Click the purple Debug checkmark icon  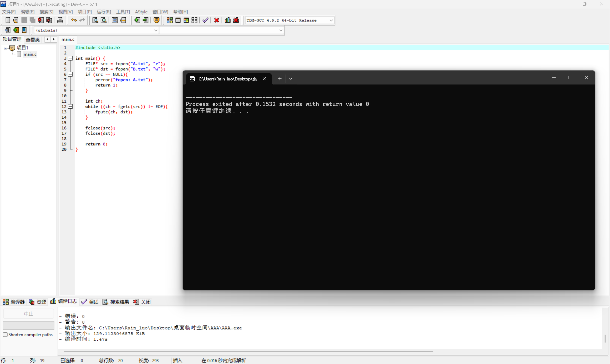(205, 20)
